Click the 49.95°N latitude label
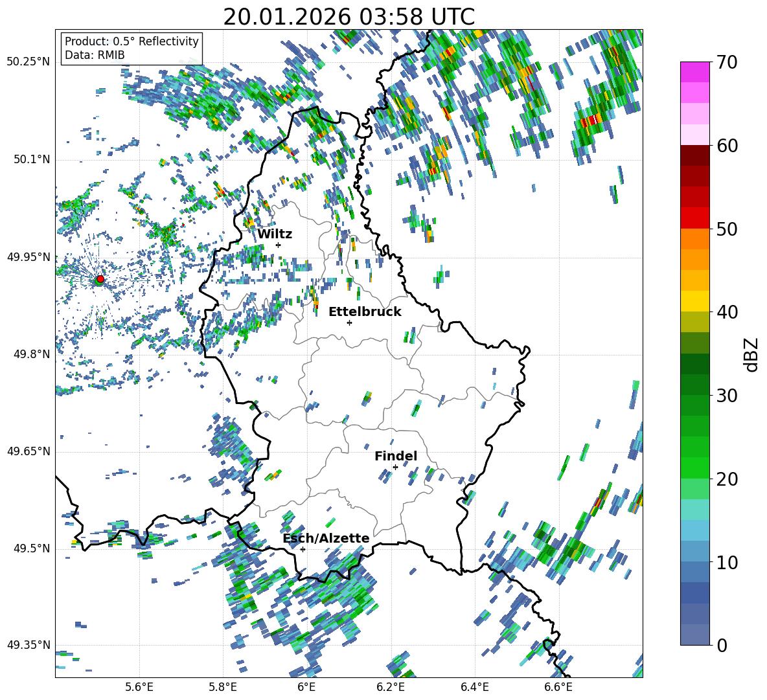 point(29,257)
